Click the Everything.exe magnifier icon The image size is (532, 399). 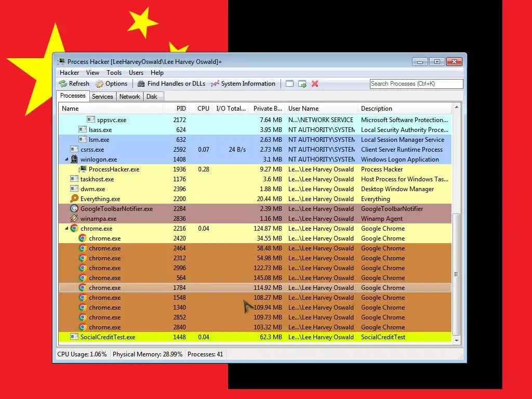click(74, 199)
